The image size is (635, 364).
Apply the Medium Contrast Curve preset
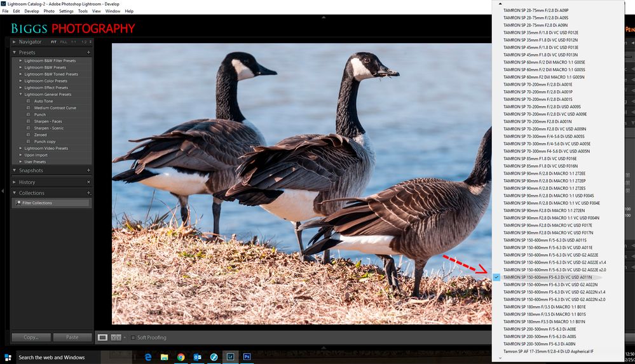coord(55,108)
